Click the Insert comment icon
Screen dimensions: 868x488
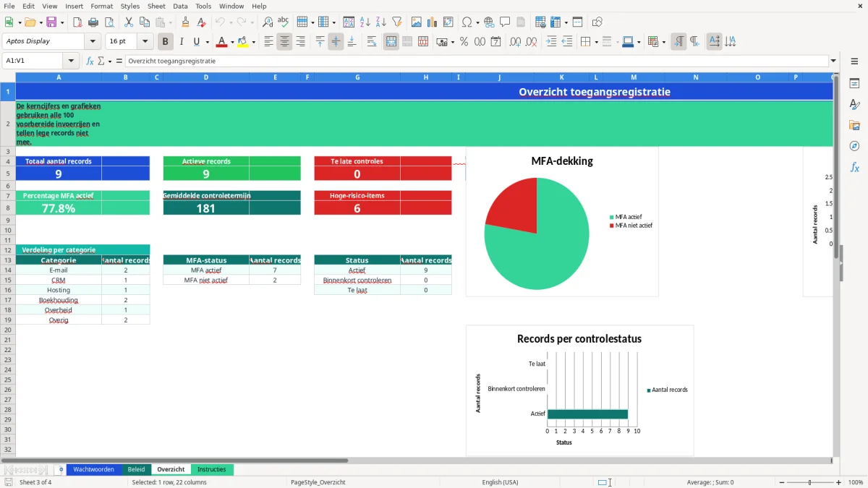point(504,22)
